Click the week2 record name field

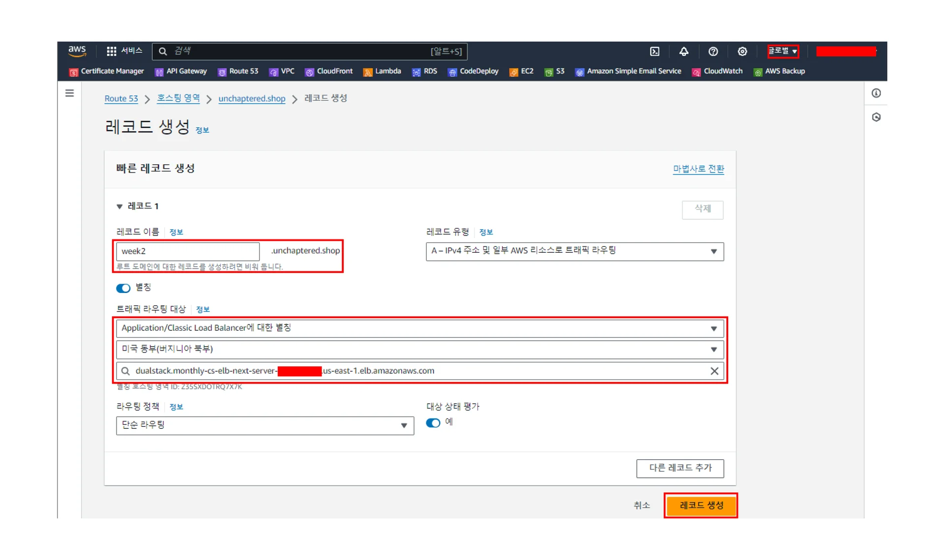(187, 251)
